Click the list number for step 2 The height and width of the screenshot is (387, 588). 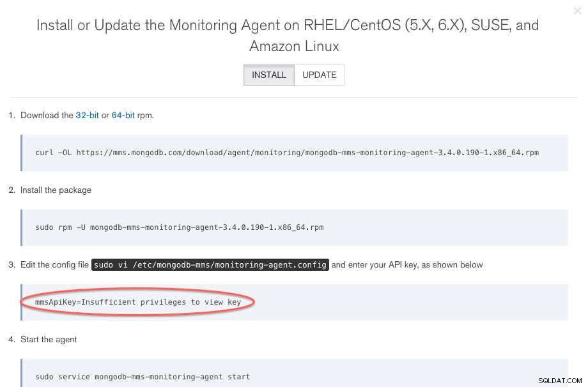click(12, 190)
